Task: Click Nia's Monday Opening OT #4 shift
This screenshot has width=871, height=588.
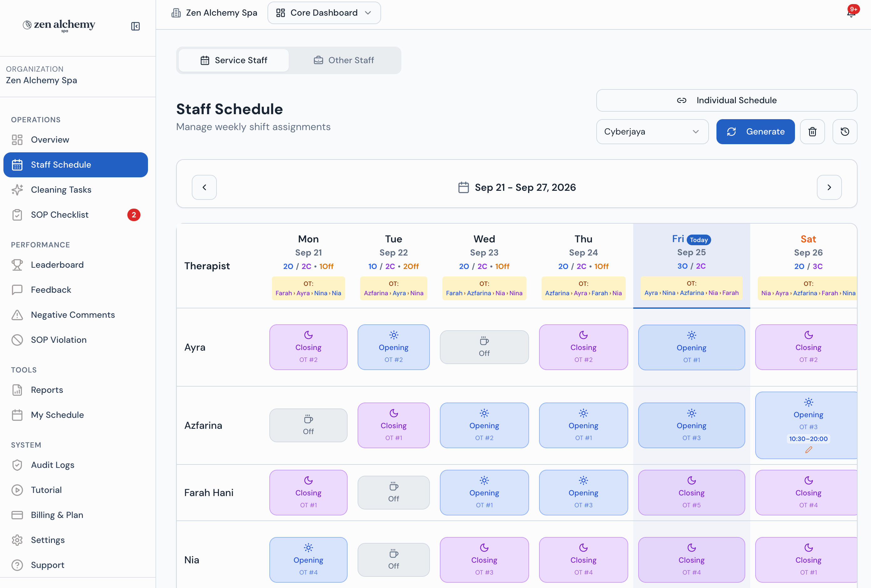Action: point(308,560)
